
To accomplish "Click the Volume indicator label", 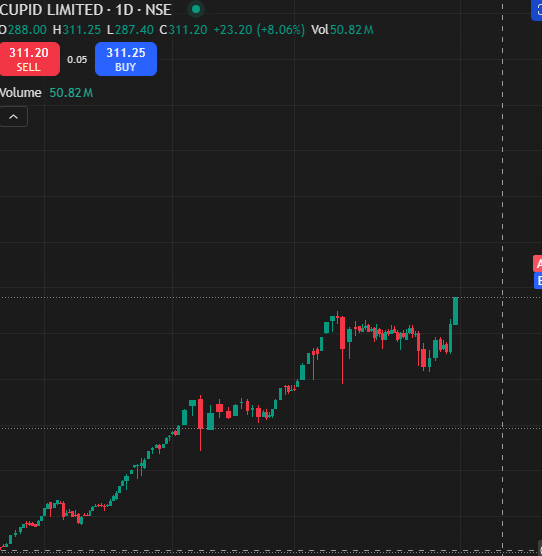I will pyautogui.click(x=21, y=93).
